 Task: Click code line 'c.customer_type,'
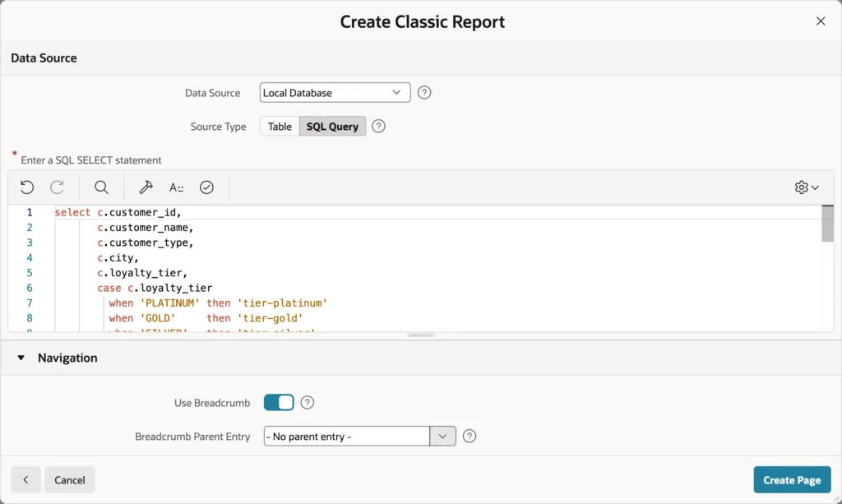click(x=145, y=243)
